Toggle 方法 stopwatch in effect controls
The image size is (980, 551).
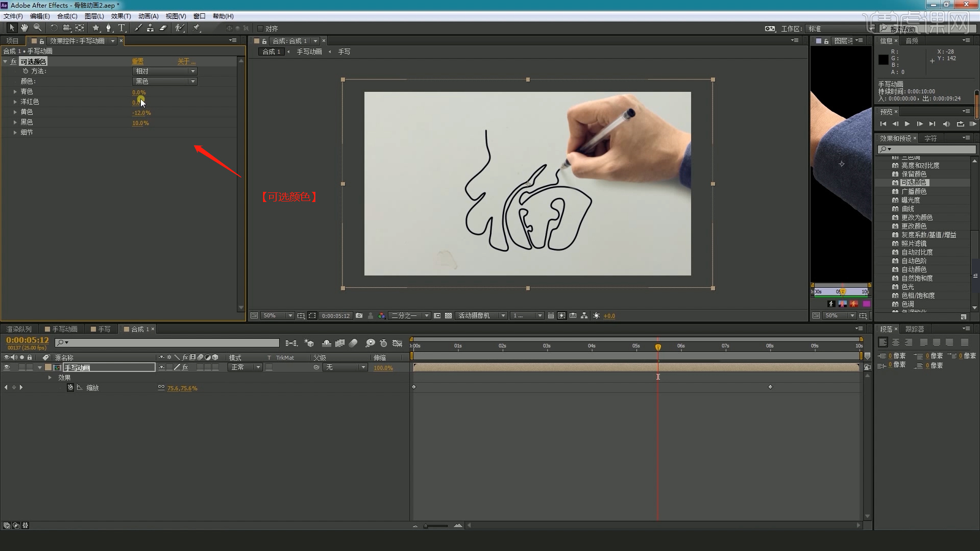tap(26, 71)
